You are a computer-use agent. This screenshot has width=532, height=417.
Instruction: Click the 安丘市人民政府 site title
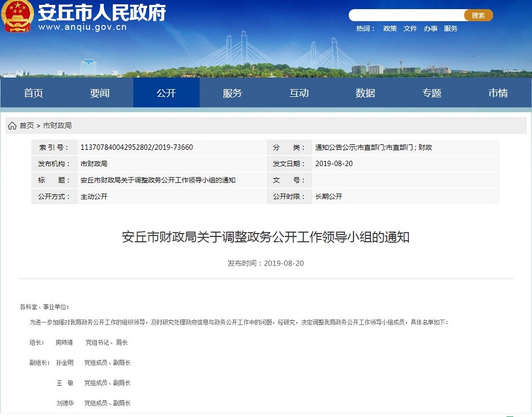[102, 13]
